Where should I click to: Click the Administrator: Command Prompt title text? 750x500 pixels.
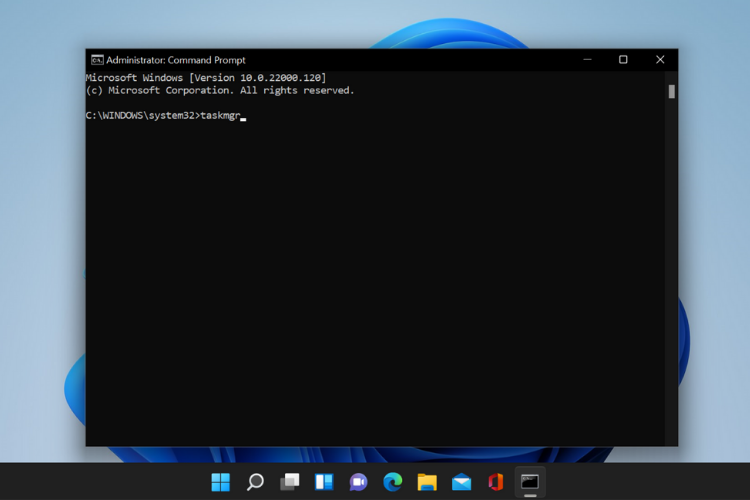click(176, 60)
